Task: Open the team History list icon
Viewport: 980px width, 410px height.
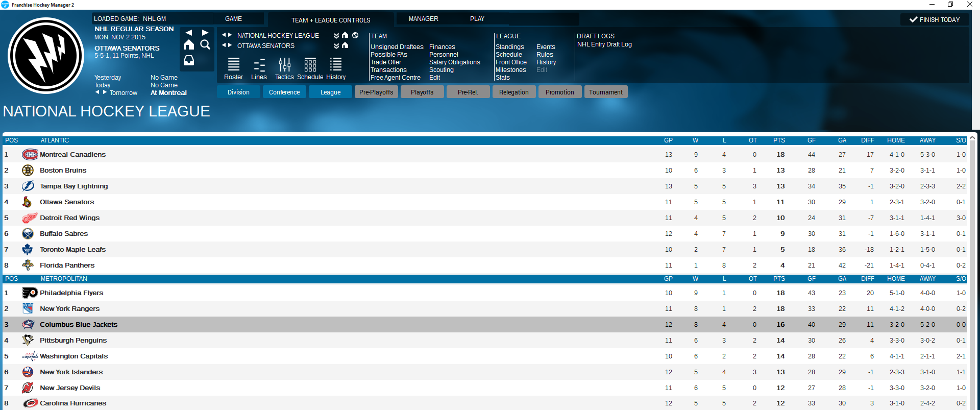Action: click(336, 65)
